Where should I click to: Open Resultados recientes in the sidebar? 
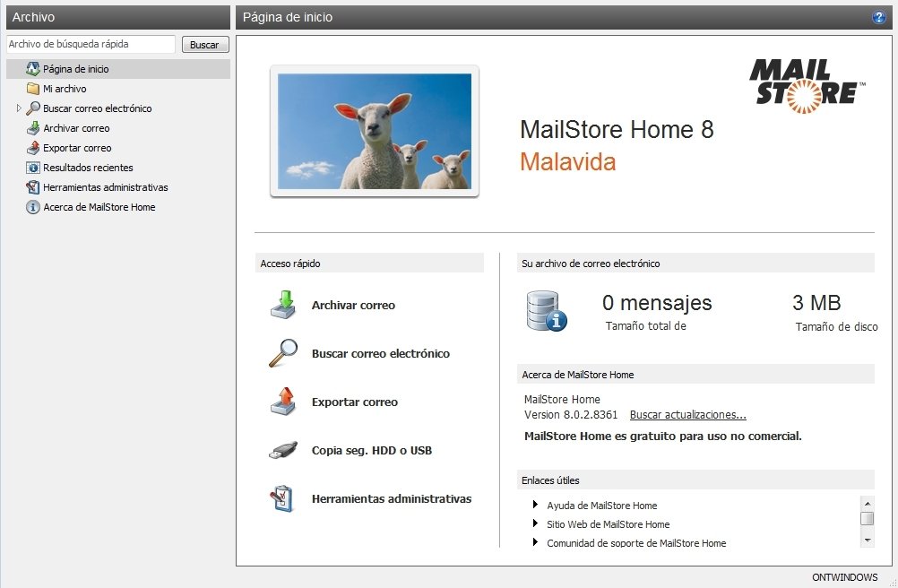coord(88,168)
